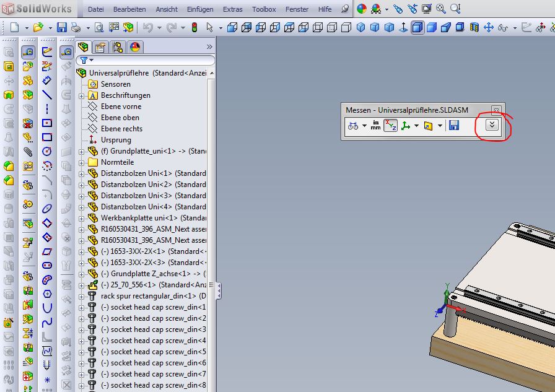Toggle XYZ measurements in the Messen dialog
This screenshot has width=555, height=392.
click(390, 125)
